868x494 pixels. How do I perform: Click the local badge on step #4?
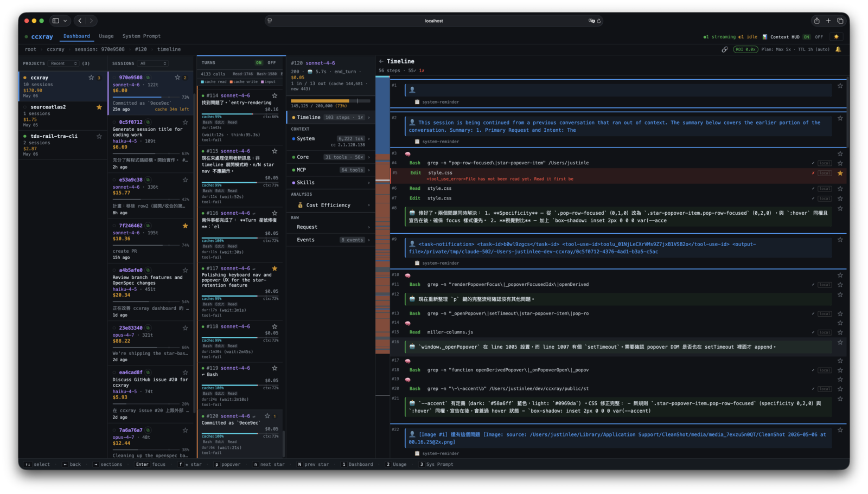(825, 163)
